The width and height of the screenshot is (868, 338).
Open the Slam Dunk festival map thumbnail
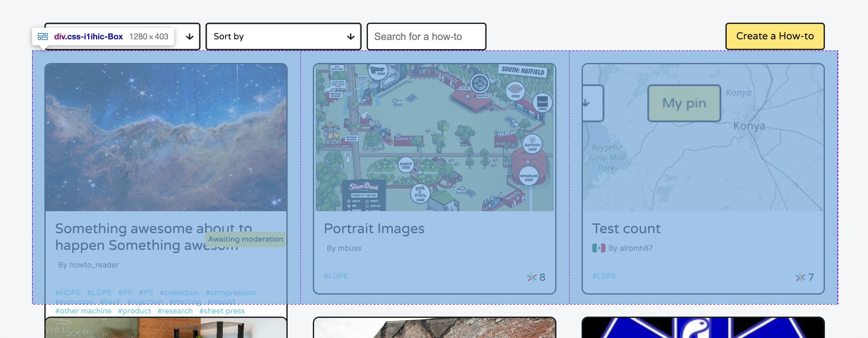point(434,138)
